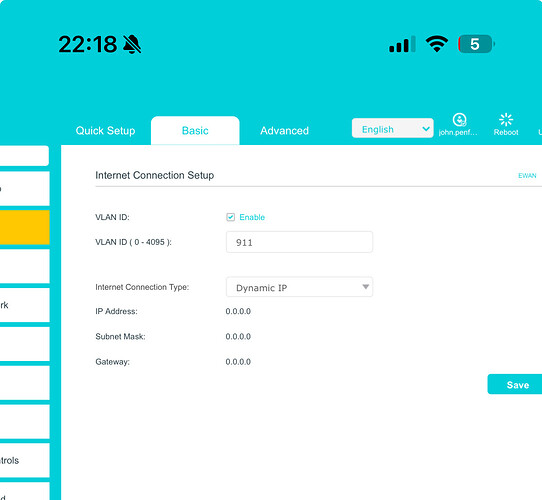Tap the cellular signal bars icon

click(402, 44)
